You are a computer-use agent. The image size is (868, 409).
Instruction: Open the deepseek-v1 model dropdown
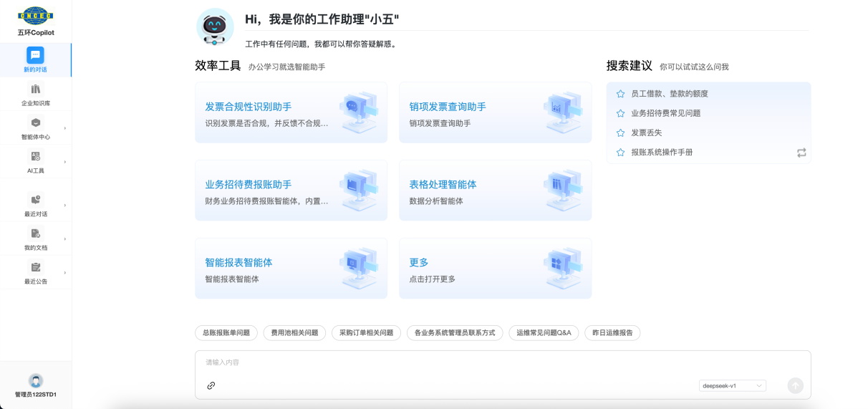(732, 385)
